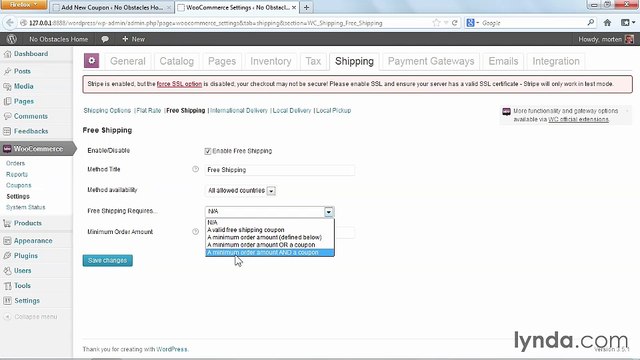Go to browser home page icon

point(607,23)
